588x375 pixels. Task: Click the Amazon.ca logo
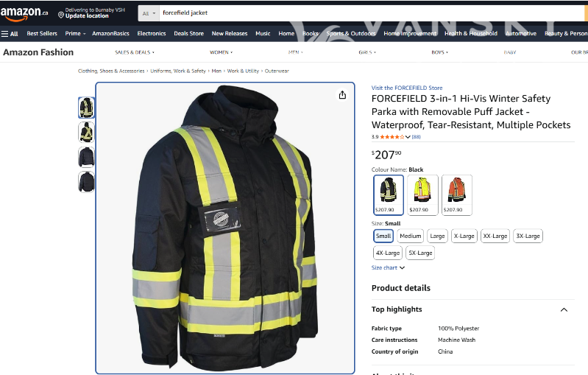click(24, 13)
